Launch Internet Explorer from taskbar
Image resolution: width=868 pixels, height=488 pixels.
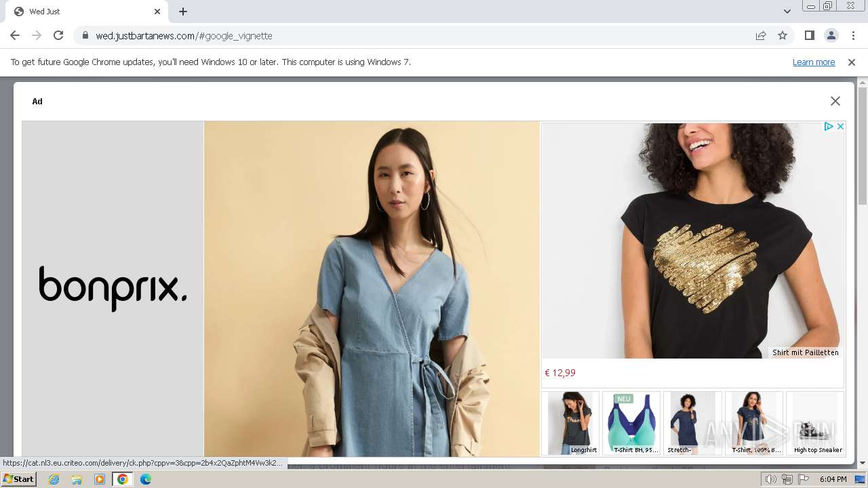tap(54, 479)
